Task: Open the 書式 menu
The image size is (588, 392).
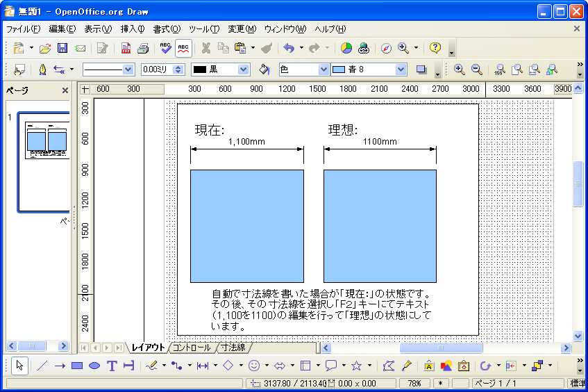Action: click(166, 29)
